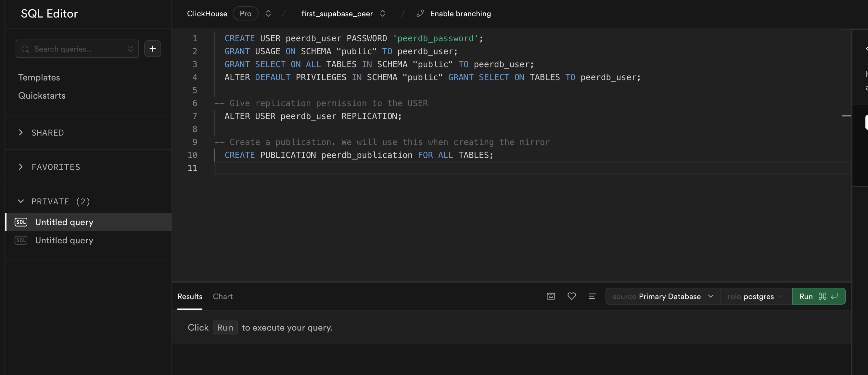
Task: Click the SQL query search input field
Action: tap(77, 48)
